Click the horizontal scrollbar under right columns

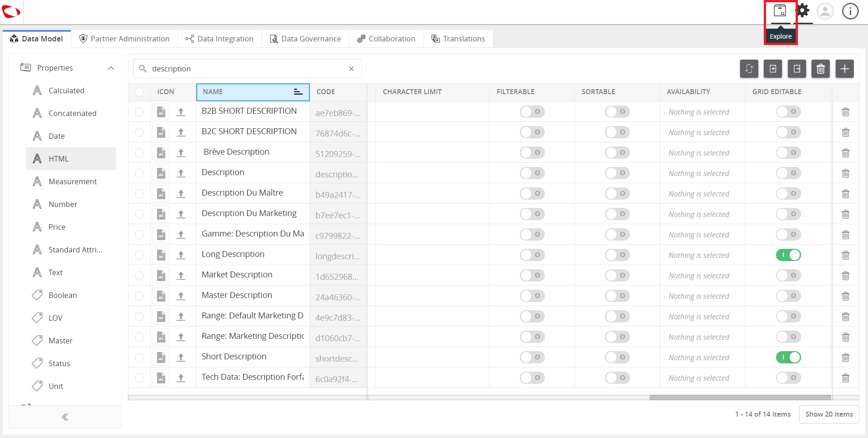point(740,398)
